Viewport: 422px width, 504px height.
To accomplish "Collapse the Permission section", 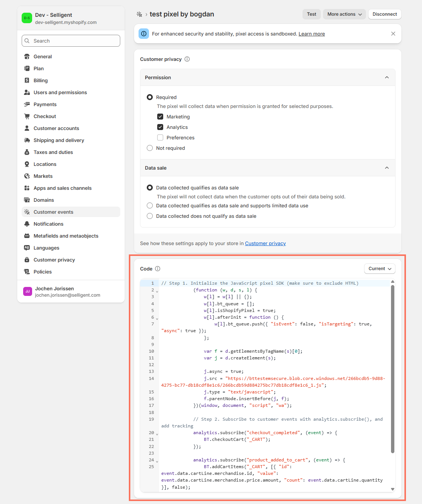I will click(x=387, y=77).
